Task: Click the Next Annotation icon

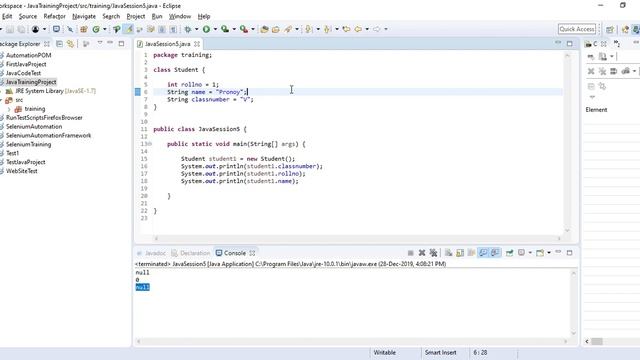Action: 309,29
